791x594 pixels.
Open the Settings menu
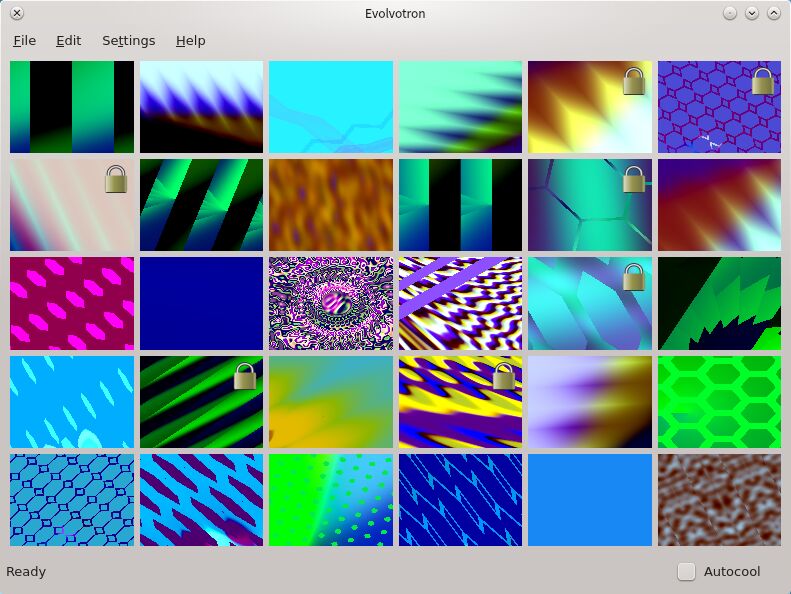[129, 41]
